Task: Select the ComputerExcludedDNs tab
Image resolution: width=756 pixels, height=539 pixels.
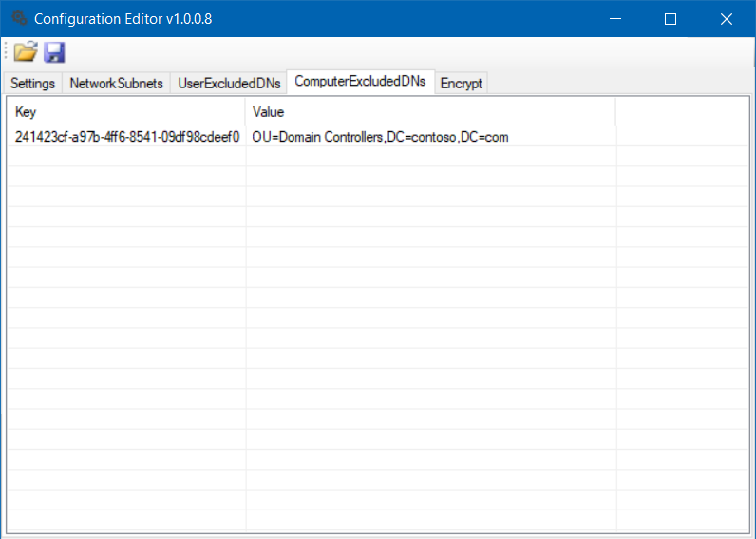Action: tap(360, 81)
